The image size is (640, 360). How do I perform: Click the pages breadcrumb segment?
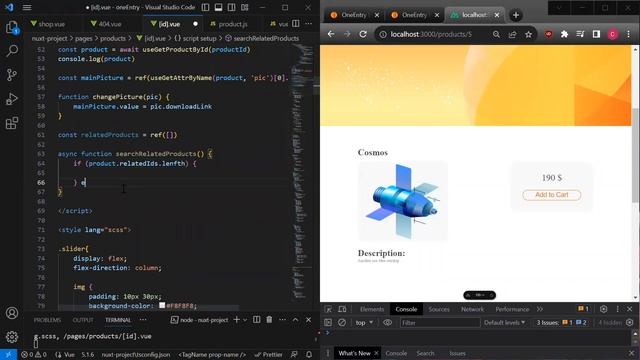pyautogui.click(x=84, y=38)
